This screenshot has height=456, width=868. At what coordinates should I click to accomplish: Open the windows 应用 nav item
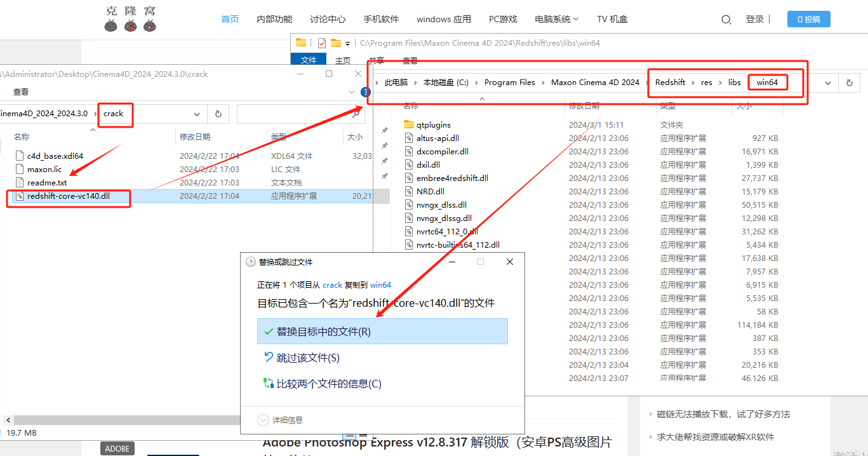444,20
